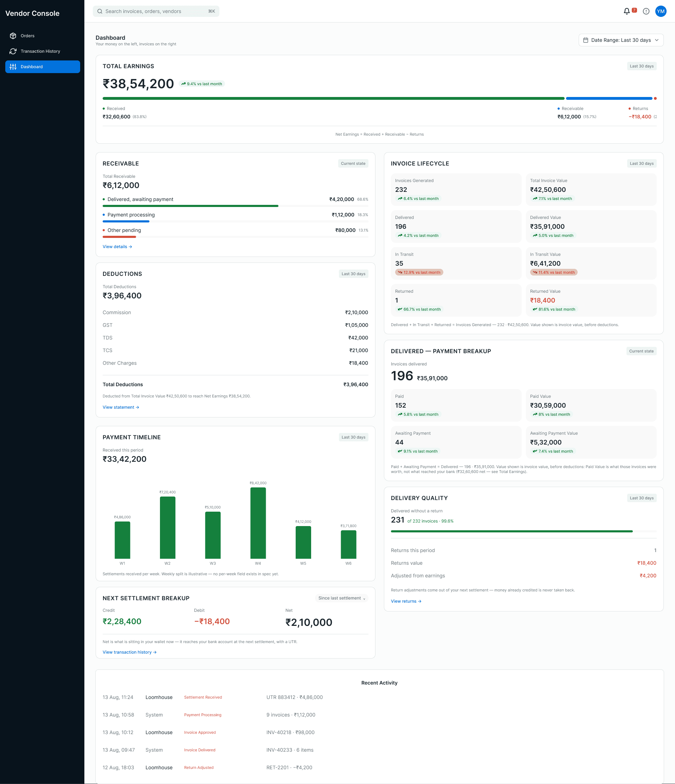Click the Dashboard sliders icon
The width and height of the screenshot is (675, 784).
pyautogui.click(x=13, y=67)
